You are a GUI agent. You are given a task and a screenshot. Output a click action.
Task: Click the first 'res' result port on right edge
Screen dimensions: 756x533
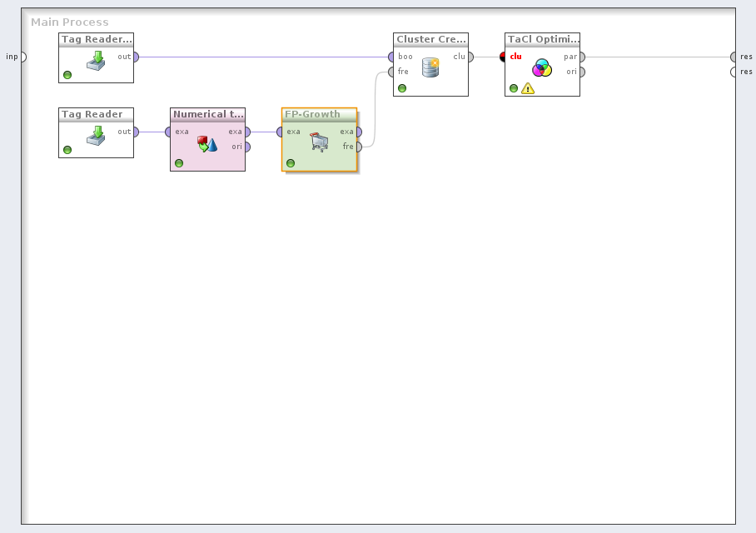click(x=734, y=57)
